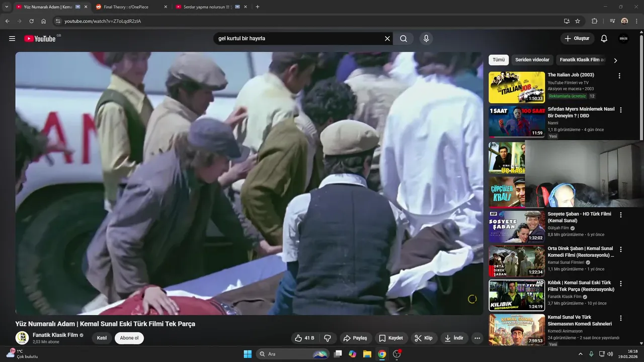Download video with İndir button
644x362 pixels.
[x=454, y=338]
